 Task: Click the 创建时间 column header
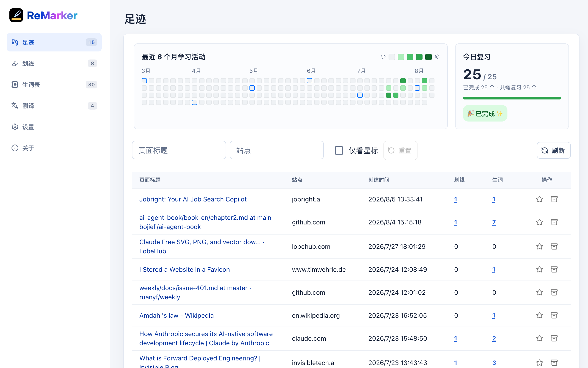379,180
